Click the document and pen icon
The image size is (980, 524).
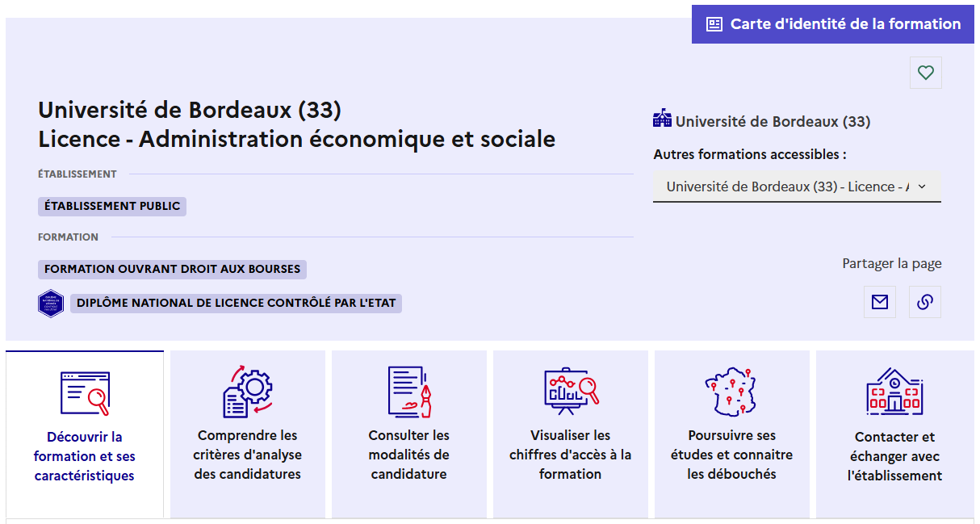pyautogui.click(x=409, y=392)
